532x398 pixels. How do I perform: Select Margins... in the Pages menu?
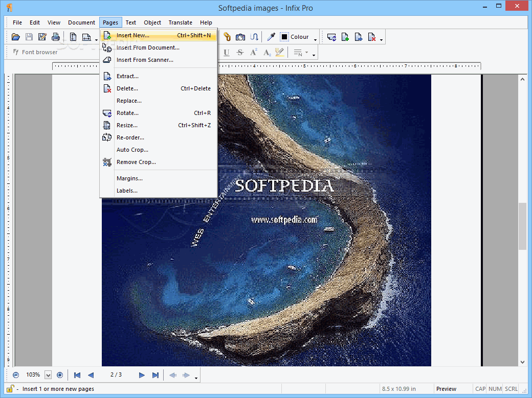tap(159, 178)
